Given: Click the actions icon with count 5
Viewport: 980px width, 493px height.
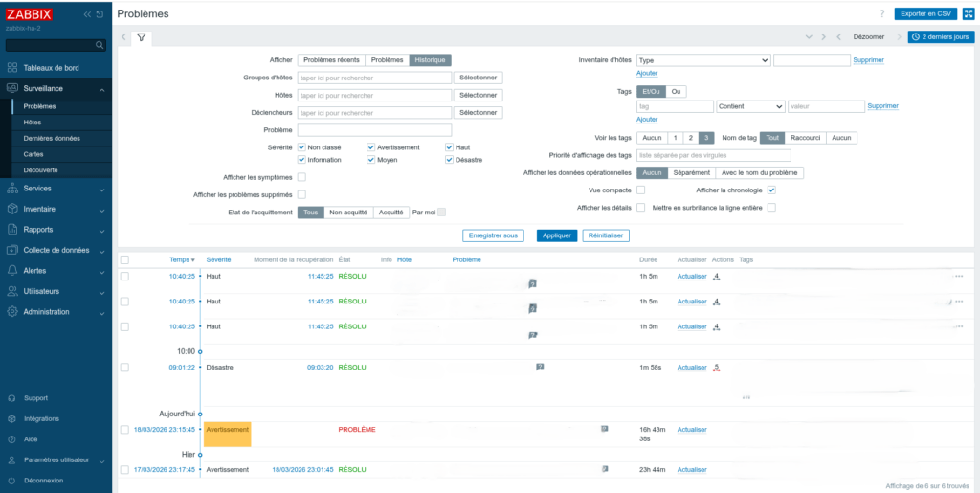Looking at the screenshot, I should pyautogui.click(x=717, y=368).
